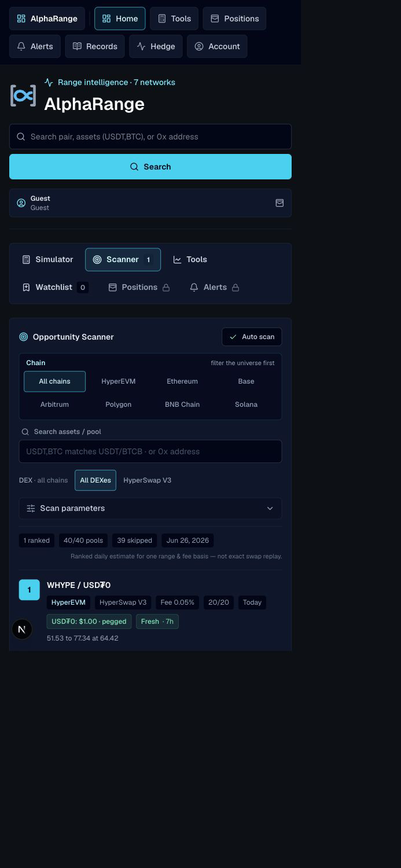The image size is (401, 868).
Task: Click the cyan Search button
Action: pyautogui.click(x=150, y=167)
